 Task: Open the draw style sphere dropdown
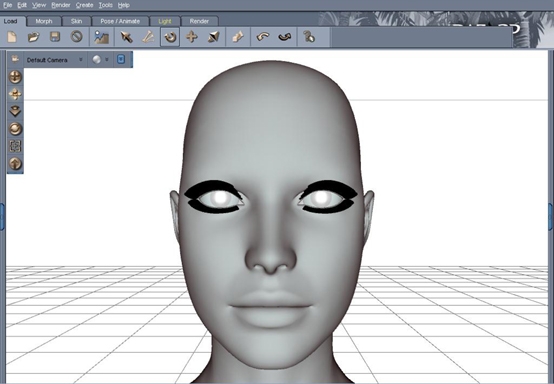pos(101,60)
